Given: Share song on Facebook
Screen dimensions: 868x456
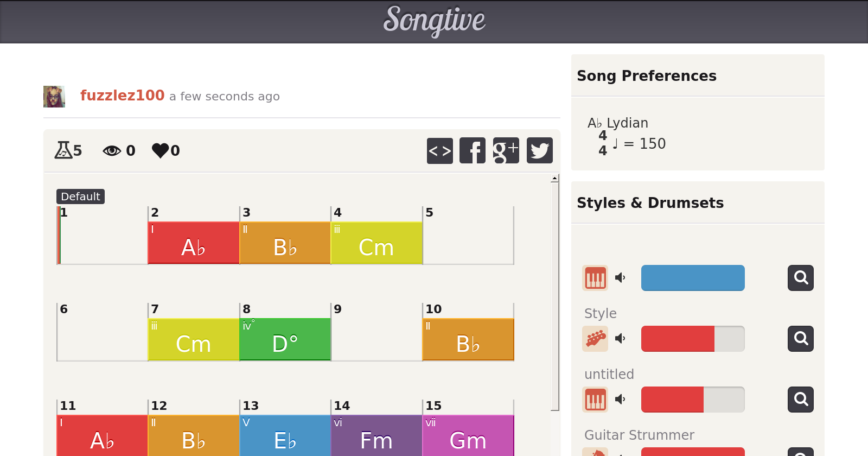Looking at the screenshot, I should click(x=473, y=151).
